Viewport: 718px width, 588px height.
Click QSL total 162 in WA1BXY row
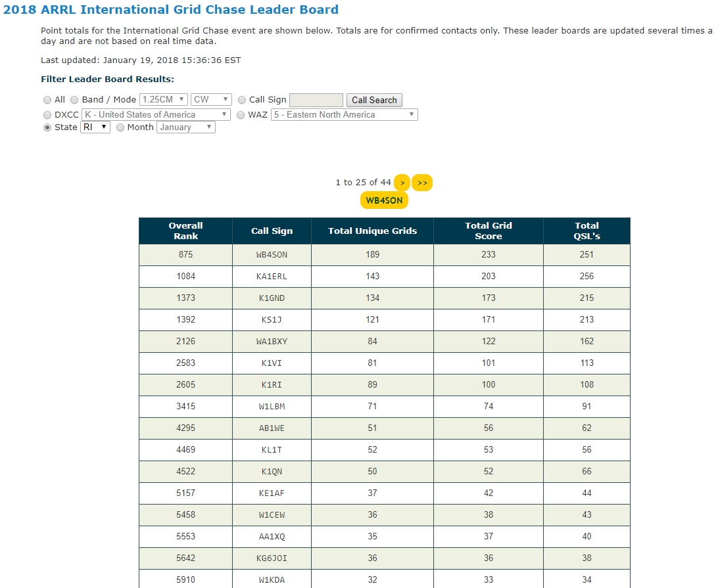coord(586,342)
